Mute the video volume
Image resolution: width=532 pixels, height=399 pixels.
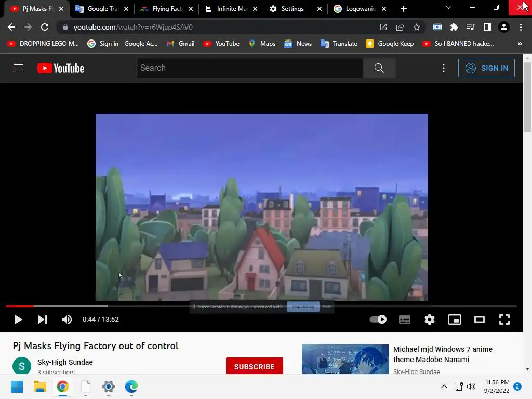click(67, 320)
